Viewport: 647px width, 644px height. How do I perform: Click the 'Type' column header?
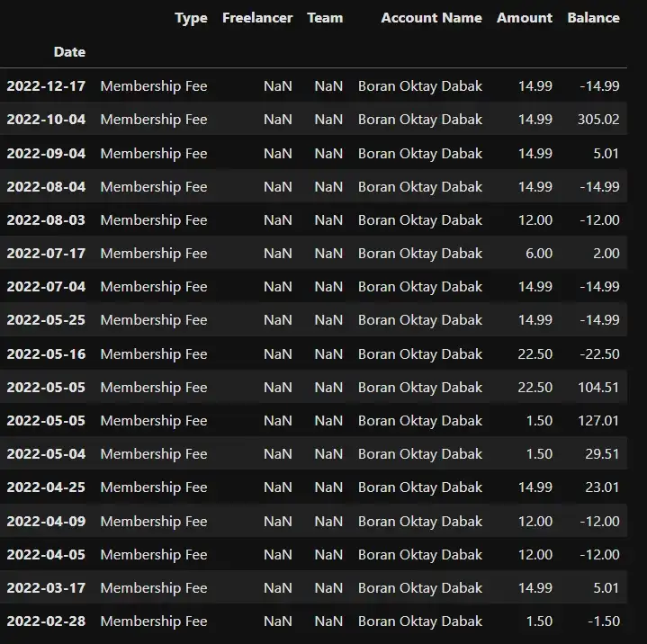(191, 18)
